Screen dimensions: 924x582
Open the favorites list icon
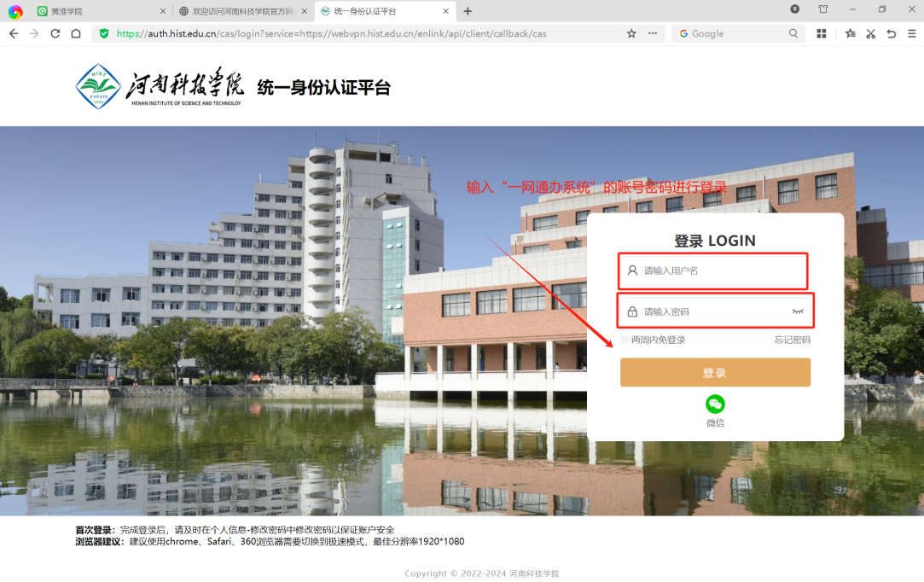coord(850,33)
